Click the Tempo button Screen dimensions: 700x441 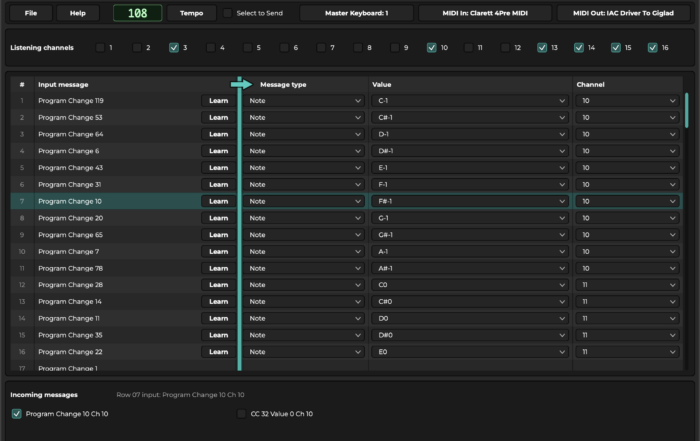click(x=192, y=13)
